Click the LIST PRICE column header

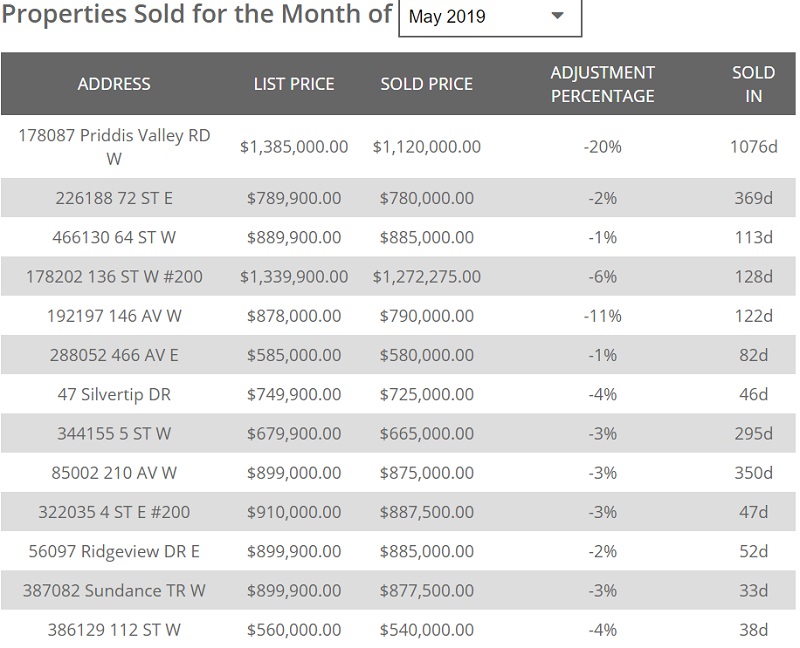tap(294, 84)
